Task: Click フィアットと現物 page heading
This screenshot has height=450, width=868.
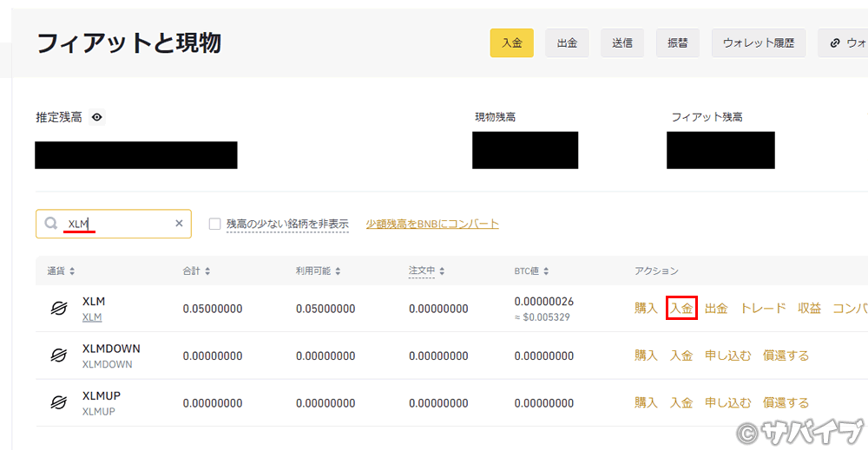Action: point(129,43)
